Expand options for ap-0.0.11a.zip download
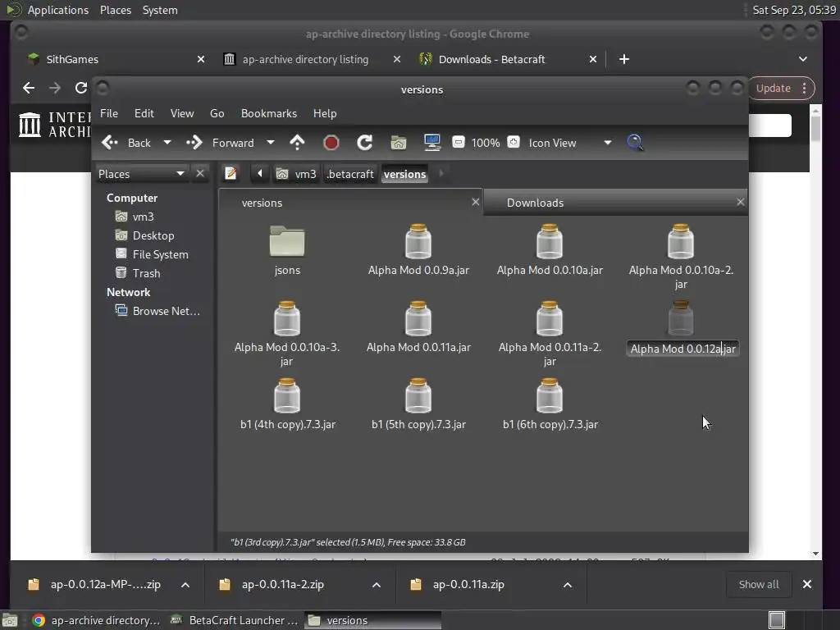 (568, 584)
